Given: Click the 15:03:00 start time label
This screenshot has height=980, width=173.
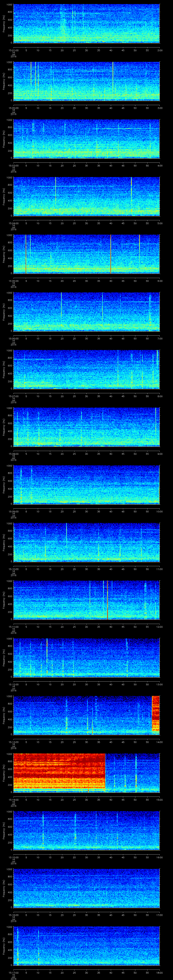Looking at the screenshot, I should click(x=13, y=166).
